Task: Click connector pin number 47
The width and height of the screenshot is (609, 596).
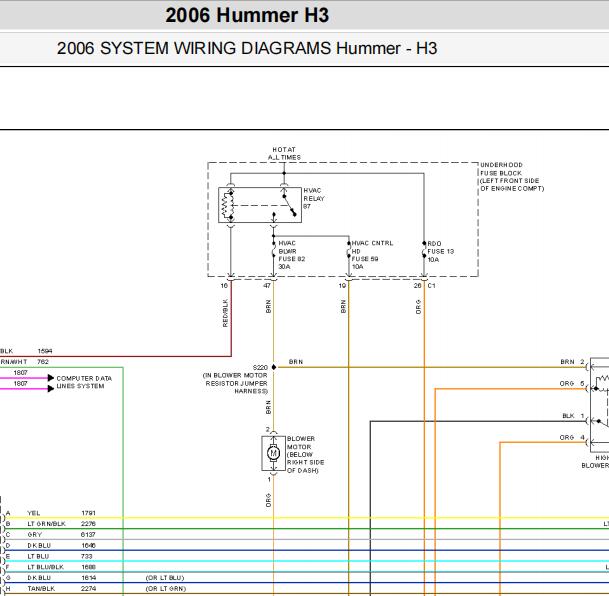Action: [x=267, y=285]
